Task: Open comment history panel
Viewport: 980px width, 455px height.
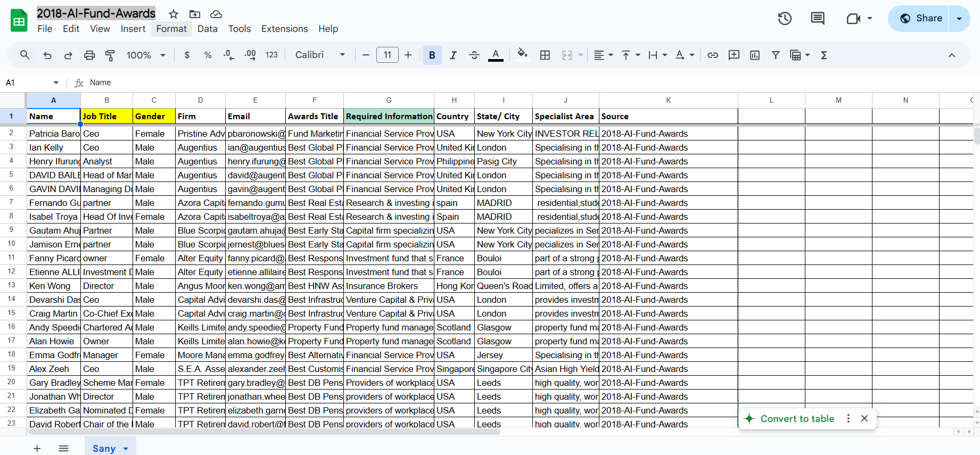Action: coord(818,19)
